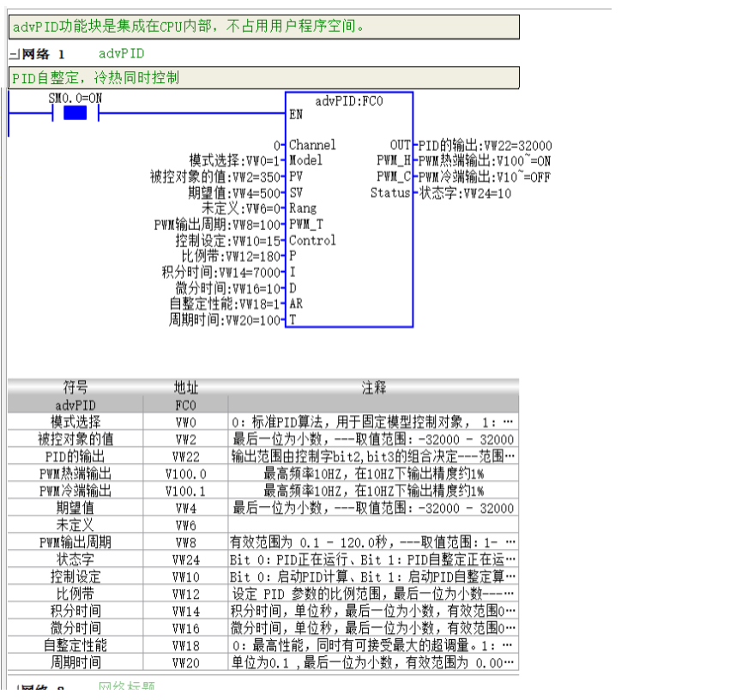
Task: Select the operand '周期时间:VW20=100'
Action: pyautogui.click(x=225, y=320)
